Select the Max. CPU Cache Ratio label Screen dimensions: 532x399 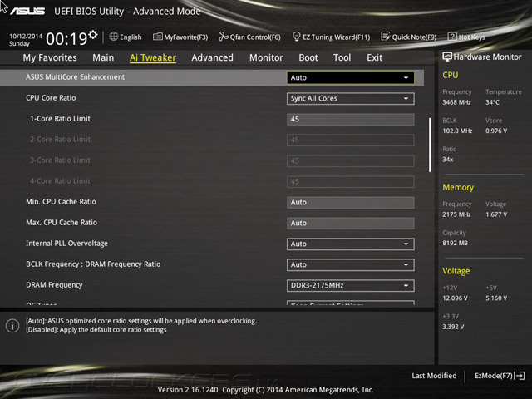(x=62, y=222)
